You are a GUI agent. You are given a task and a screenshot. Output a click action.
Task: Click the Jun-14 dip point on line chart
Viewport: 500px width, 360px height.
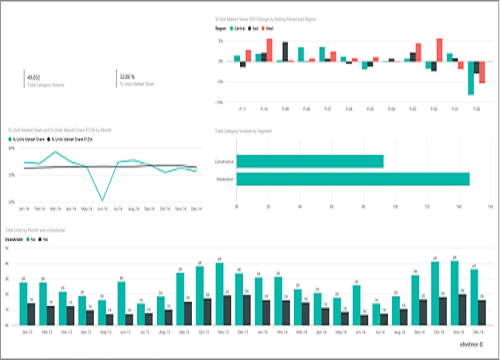(102, 201)
